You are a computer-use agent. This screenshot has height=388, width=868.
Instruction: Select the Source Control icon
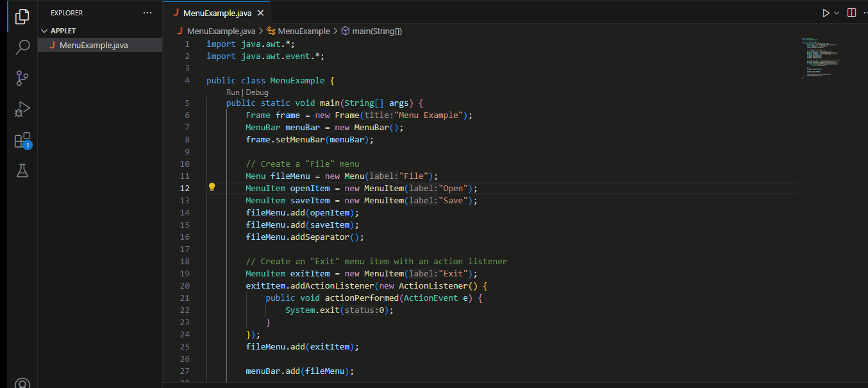[22, 78]
